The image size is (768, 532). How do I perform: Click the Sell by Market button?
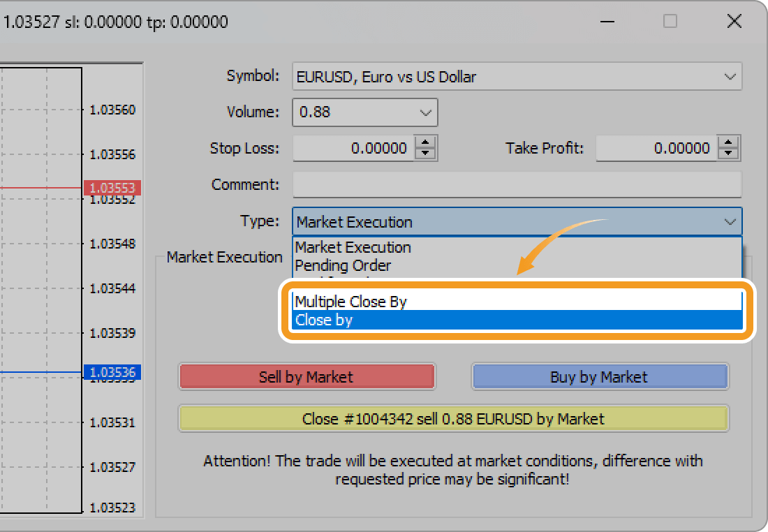click(x=307, y=377)
